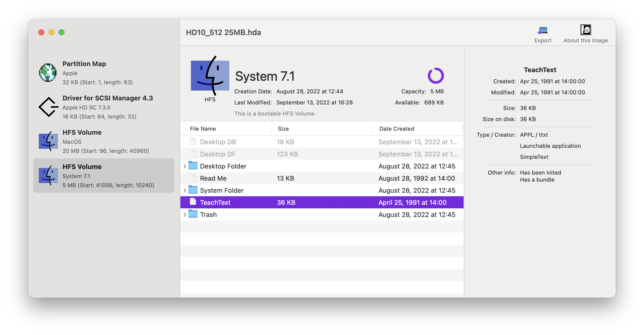This screenshot has width=644, height=335.
Task: Click the HD10_512 25MB.hda window title
Action: click(x=223, y=32)
